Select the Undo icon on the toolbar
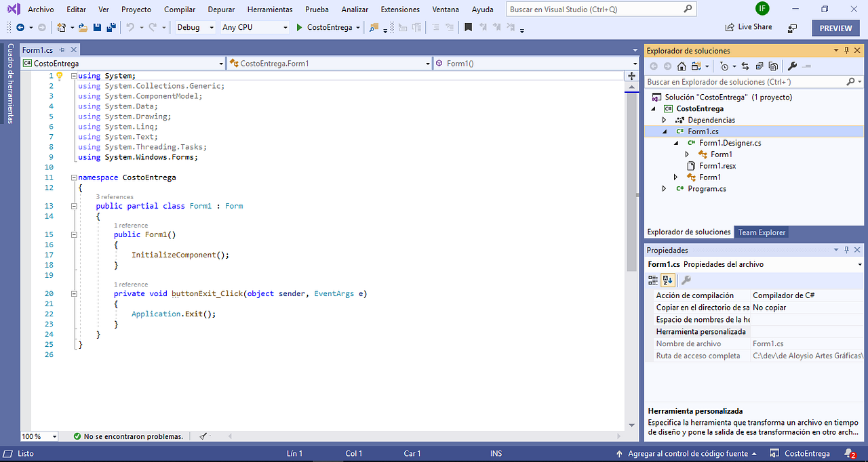This screenshot has height=462, width=868. pos(130,27)
